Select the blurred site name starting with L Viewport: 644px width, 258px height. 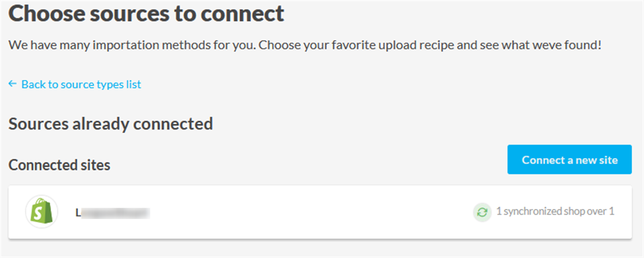pyautogui.click(x=113, y=213)
